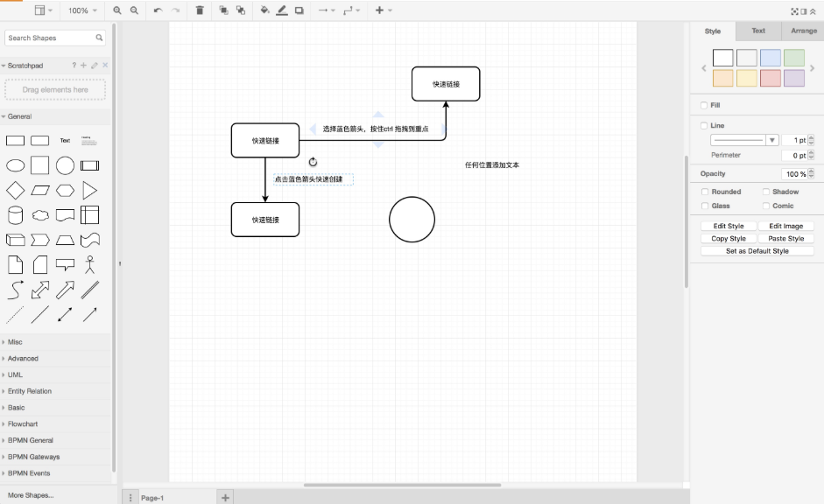824x504 pixels.
Task: Open the zoom level dropdown
Action: click(x=82, y=10)
